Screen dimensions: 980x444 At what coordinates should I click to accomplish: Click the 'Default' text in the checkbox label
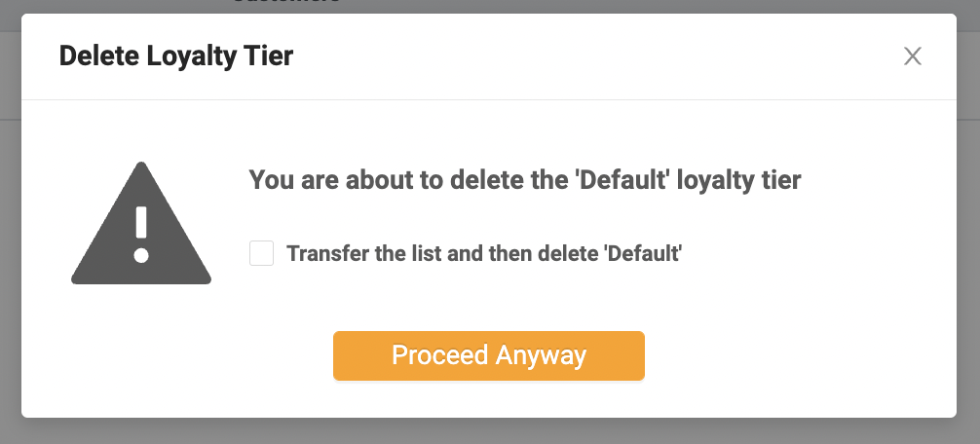[x=643, y=255]
